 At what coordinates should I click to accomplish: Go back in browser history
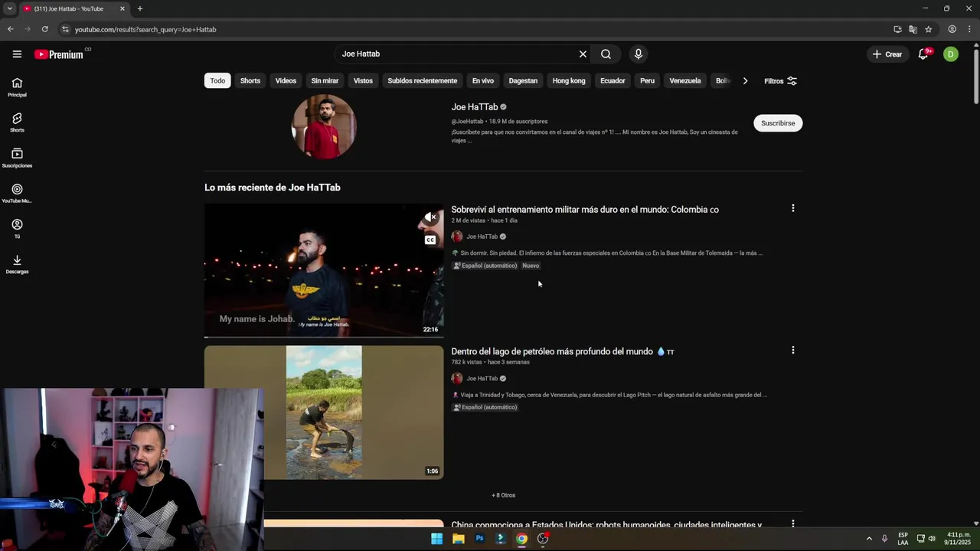tap(10, 29)
